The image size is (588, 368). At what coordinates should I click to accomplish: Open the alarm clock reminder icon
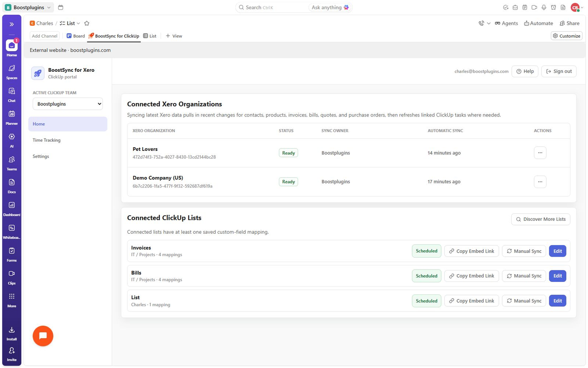[554, 7]
